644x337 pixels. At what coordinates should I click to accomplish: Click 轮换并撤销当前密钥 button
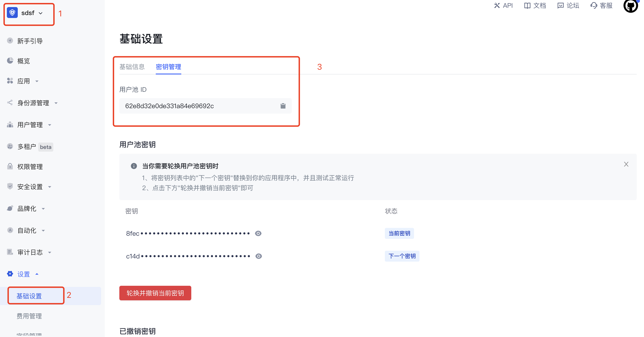coord(155,293)
